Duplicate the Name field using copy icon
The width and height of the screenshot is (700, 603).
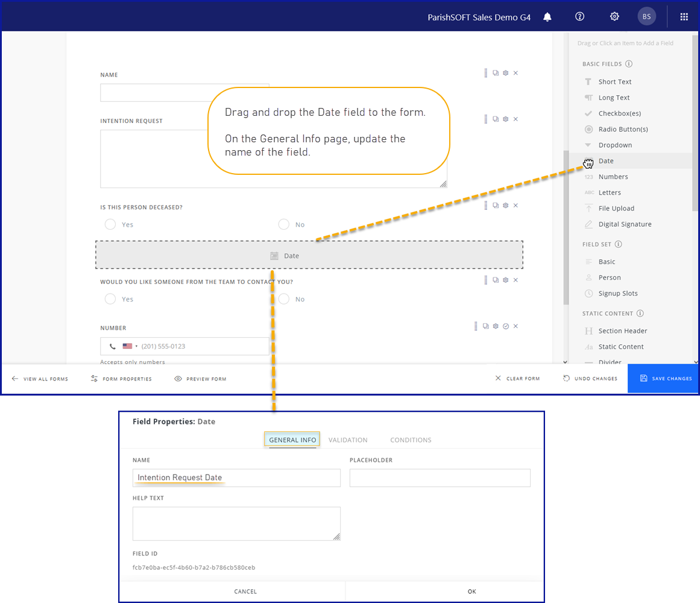[x=496, y=73]
